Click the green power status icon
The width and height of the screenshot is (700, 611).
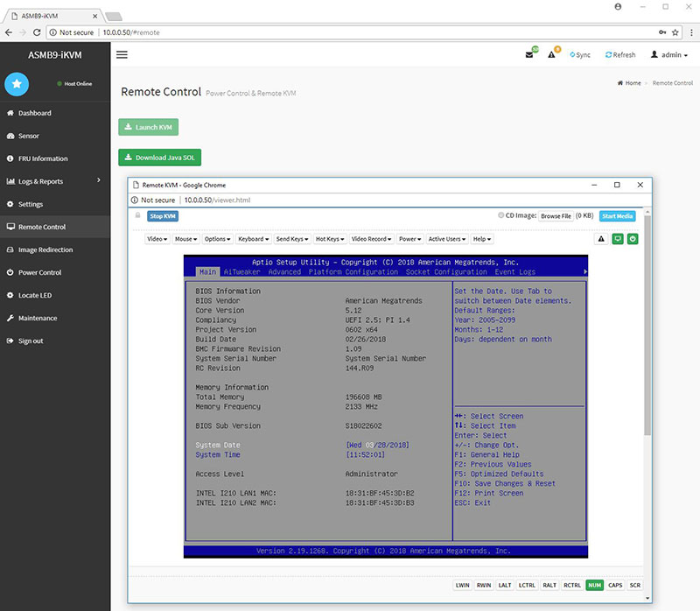pyautogui.click(x=633, y=238)
